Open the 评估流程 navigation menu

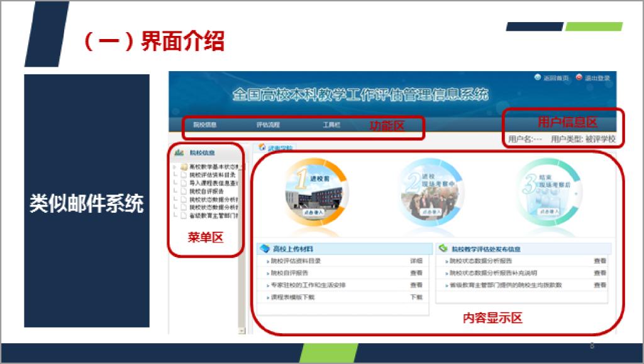[x=268, y=125]
